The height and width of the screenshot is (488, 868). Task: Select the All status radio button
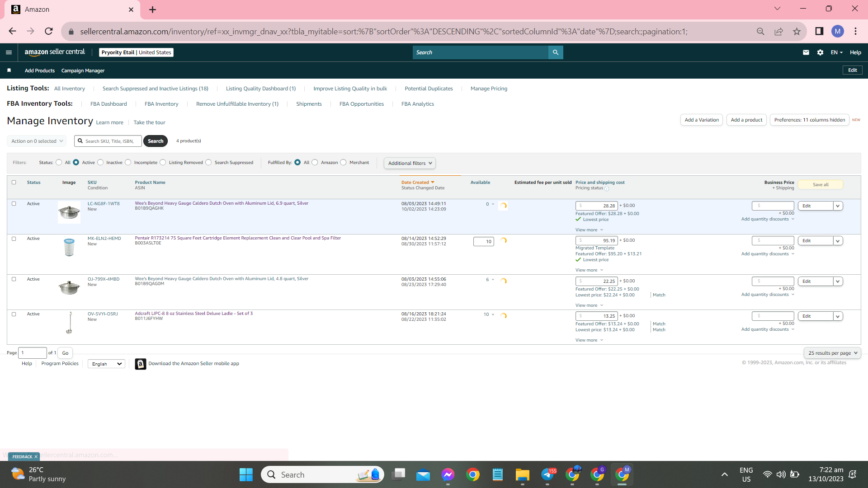59,163
